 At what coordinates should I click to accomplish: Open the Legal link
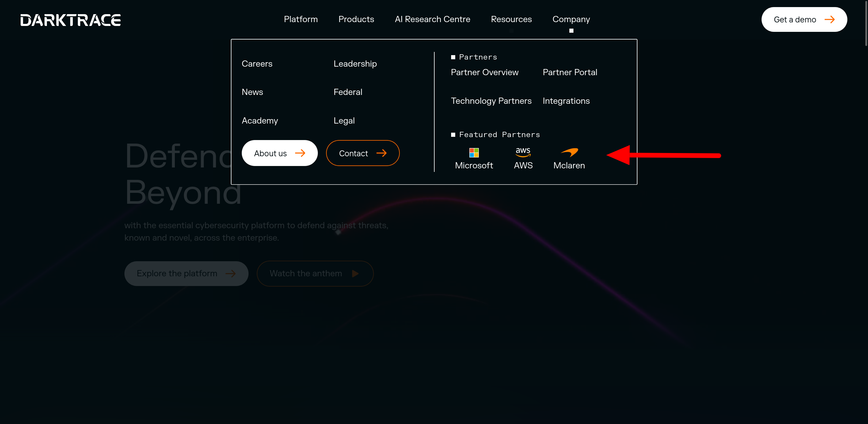point(344,120)
